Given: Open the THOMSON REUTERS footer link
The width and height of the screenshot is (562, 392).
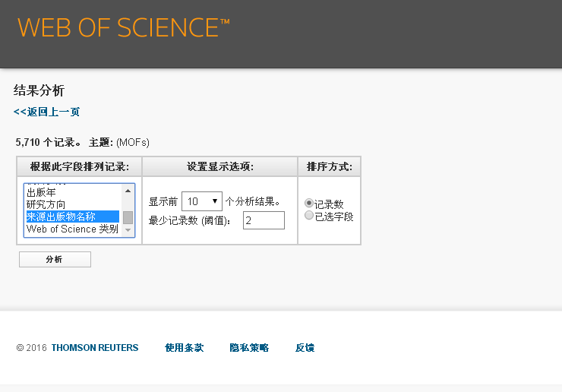Looking at the screenshot, I should coord(95,348).
